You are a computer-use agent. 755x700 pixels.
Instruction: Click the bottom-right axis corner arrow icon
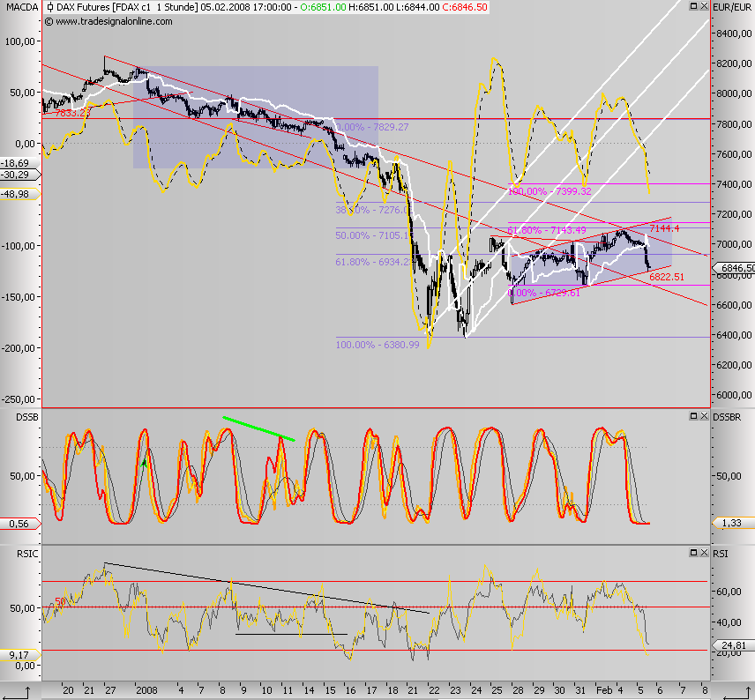[735, 692]
